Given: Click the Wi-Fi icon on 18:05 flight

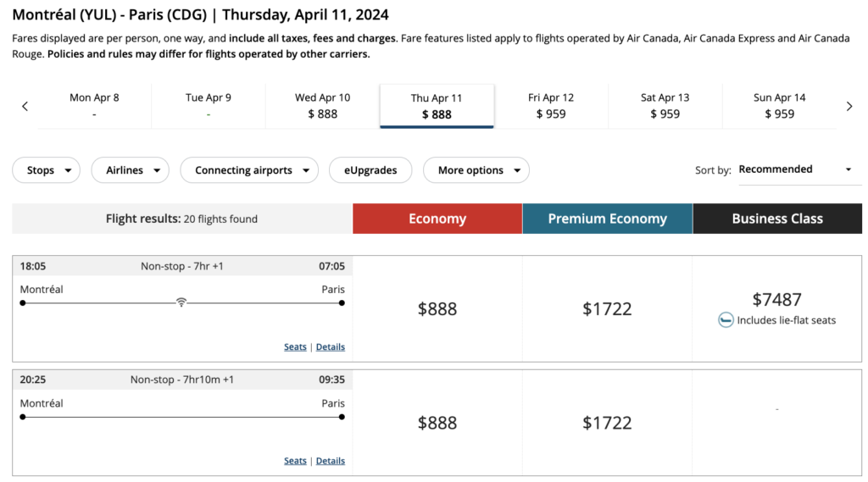Looking at the screenshot, I should pos(181,302).
